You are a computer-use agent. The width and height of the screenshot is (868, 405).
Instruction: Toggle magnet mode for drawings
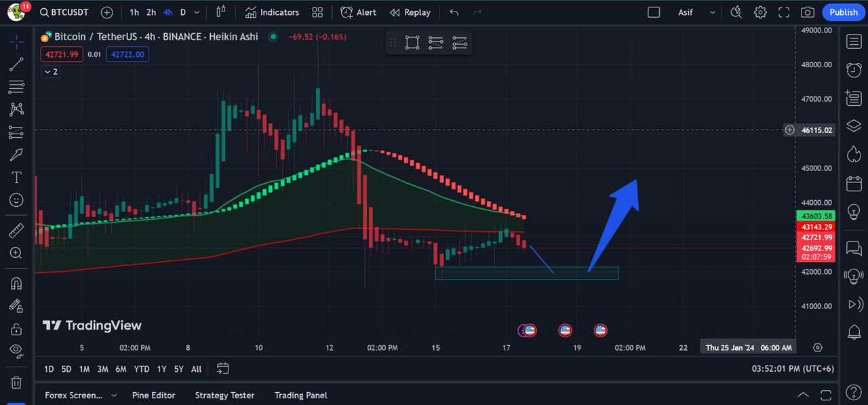pos(16,283)
